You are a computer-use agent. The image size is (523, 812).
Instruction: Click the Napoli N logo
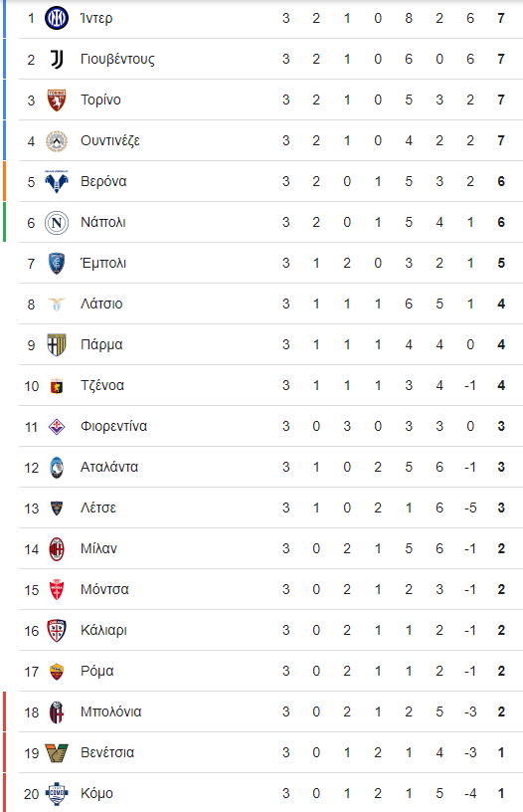[x=57, y=223]
